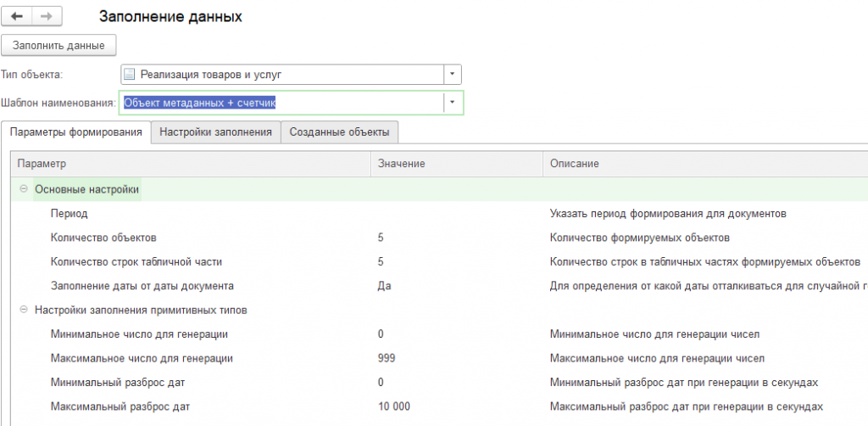868x426 pixels.
Task: Click the empty Период value cell
Action: [x=457, y=213]
